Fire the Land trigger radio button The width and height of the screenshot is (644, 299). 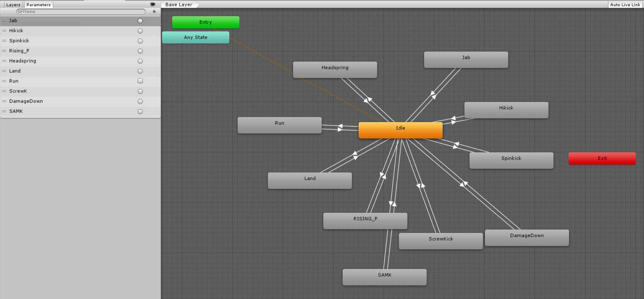pos(140,71)
